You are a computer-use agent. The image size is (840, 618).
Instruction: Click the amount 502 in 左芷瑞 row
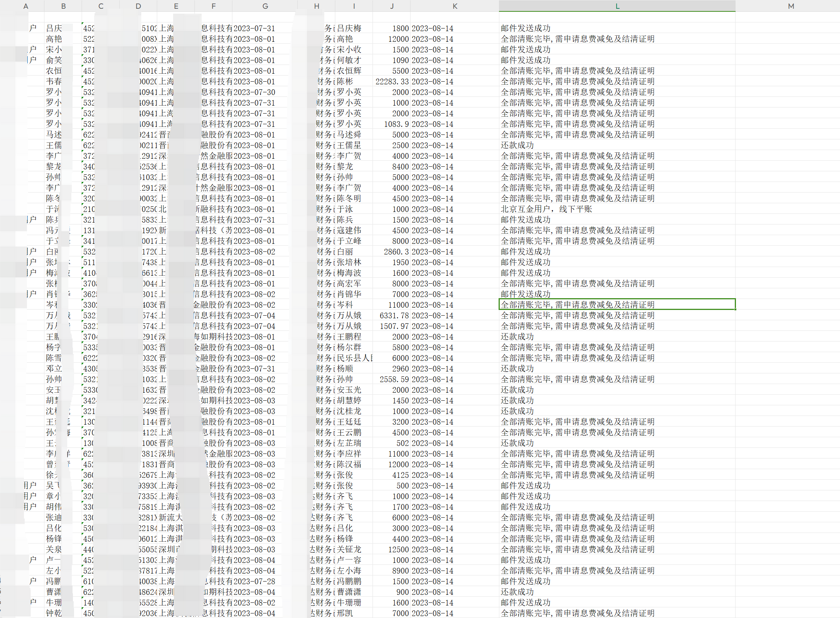(x=392, y=443)
